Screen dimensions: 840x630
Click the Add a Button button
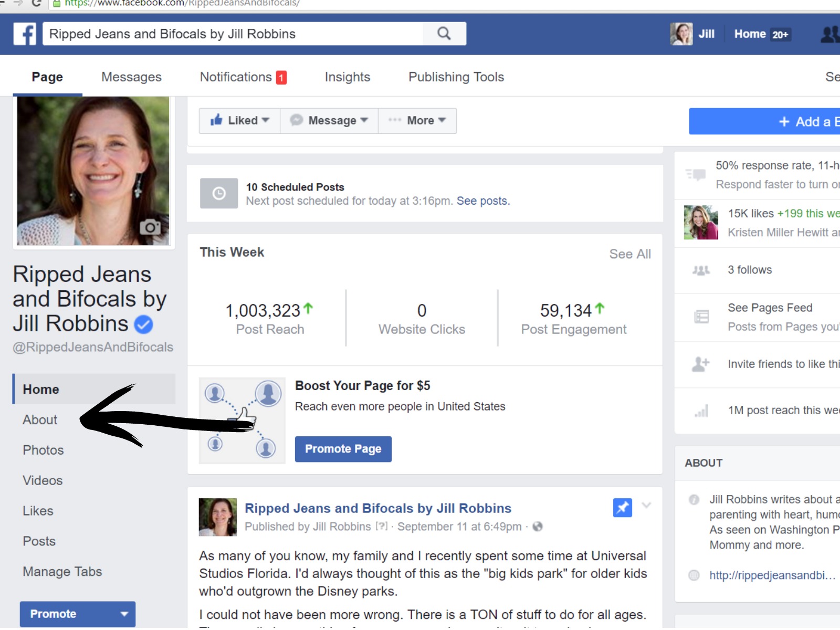[764, 121]
